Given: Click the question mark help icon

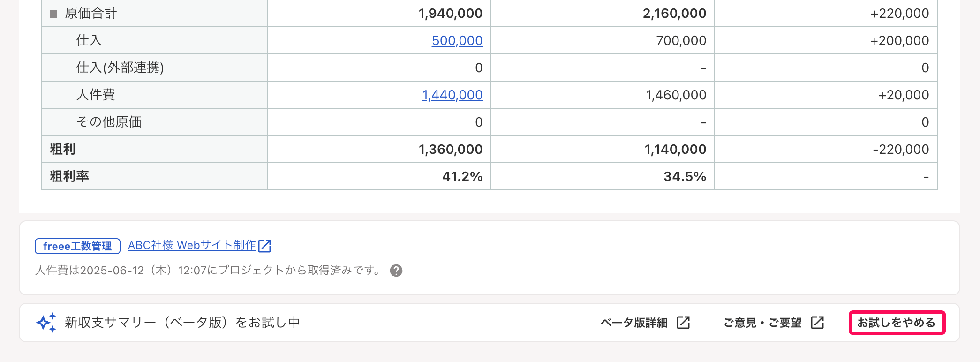Looking at the screenshot, I should click(x=396, y=271).
